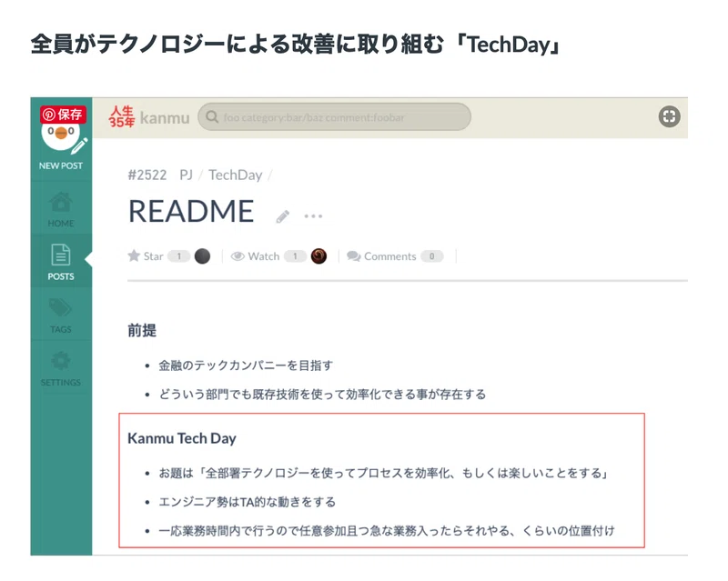Viewport: 728px width, 581px height.
Task: Open the TechDay breadcrumb link
Action: tap(236, 175)
